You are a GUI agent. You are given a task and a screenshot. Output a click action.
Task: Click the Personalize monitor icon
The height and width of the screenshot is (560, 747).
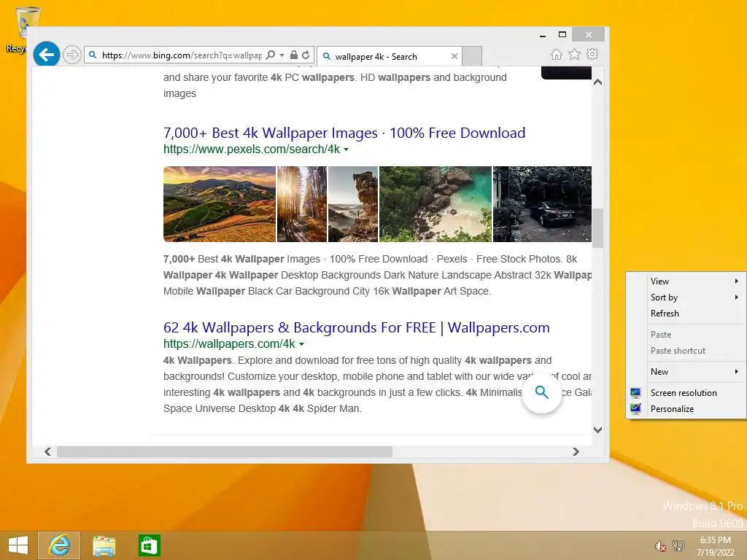click(x=635, y=408)
